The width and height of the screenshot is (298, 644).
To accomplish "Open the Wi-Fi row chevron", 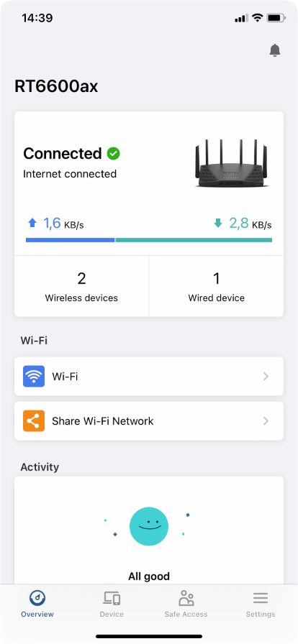I will coord(266,376).
